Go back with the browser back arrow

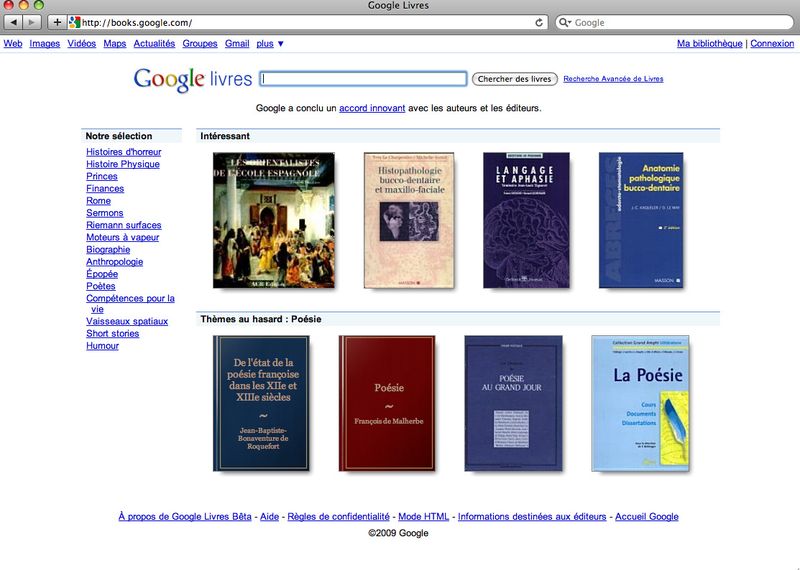point(13,22)
